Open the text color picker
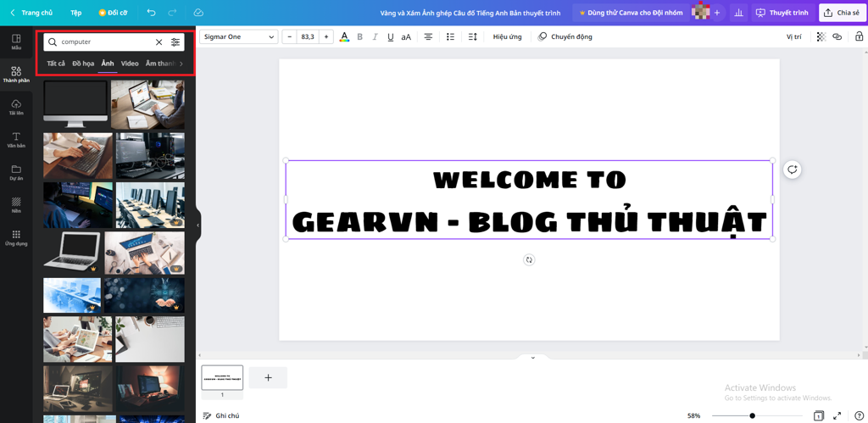The width and height of the screenshot is (868, 423). (344, 37)
